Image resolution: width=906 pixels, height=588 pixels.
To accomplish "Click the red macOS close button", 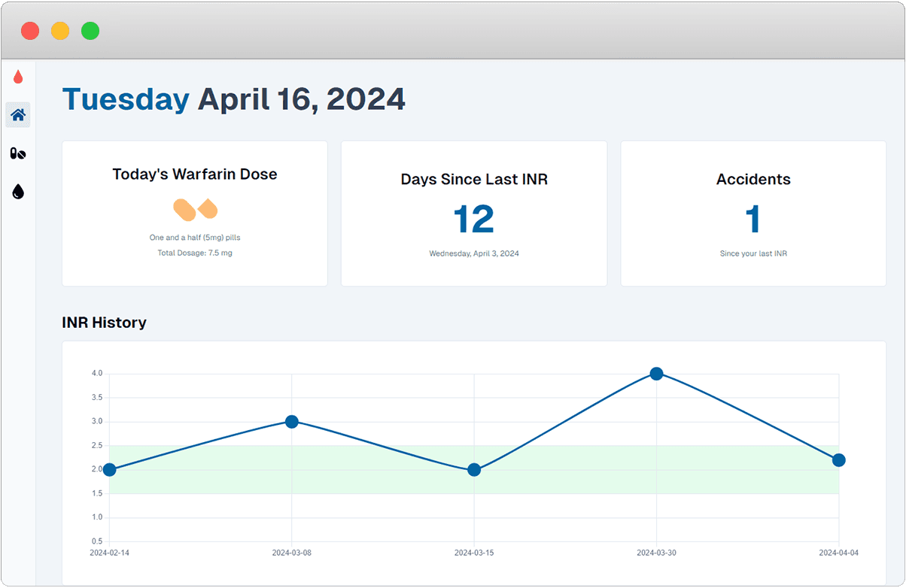I will (x=30, y=31).
